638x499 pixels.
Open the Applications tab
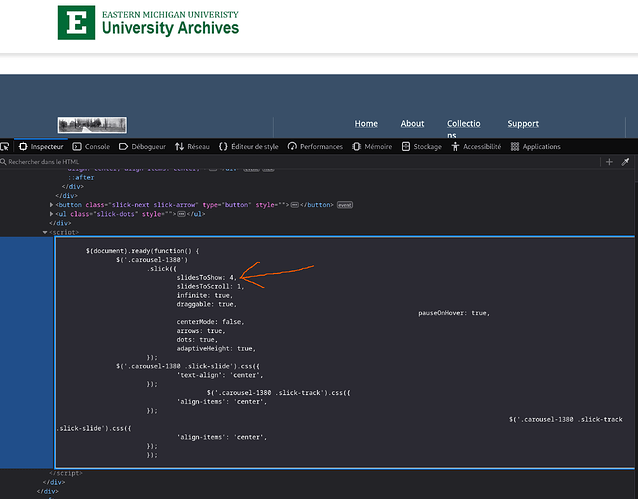pyautogui.click(x=536, y=147)
